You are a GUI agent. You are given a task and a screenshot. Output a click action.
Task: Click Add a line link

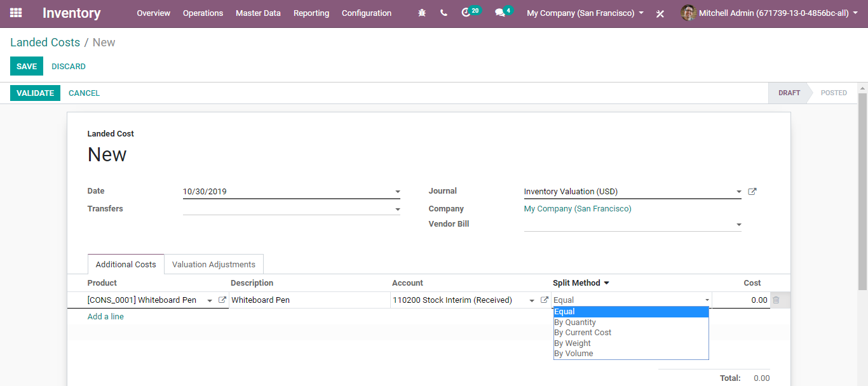pos(105,317)
